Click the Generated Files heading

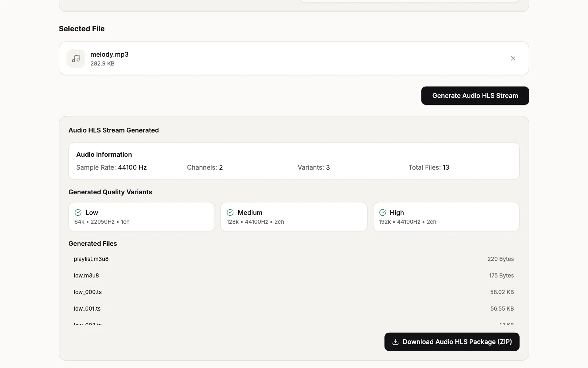coord(93,244)
